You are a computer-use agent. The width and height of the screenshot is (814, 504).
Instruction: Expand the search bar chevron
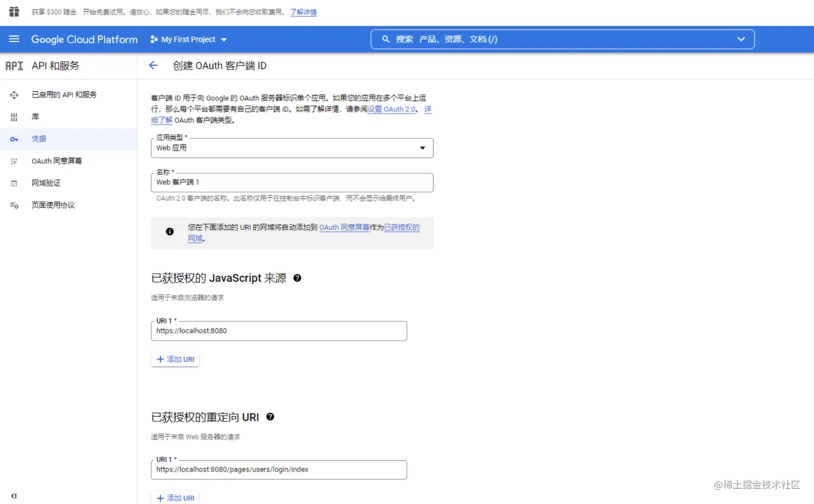click(741, 39)
